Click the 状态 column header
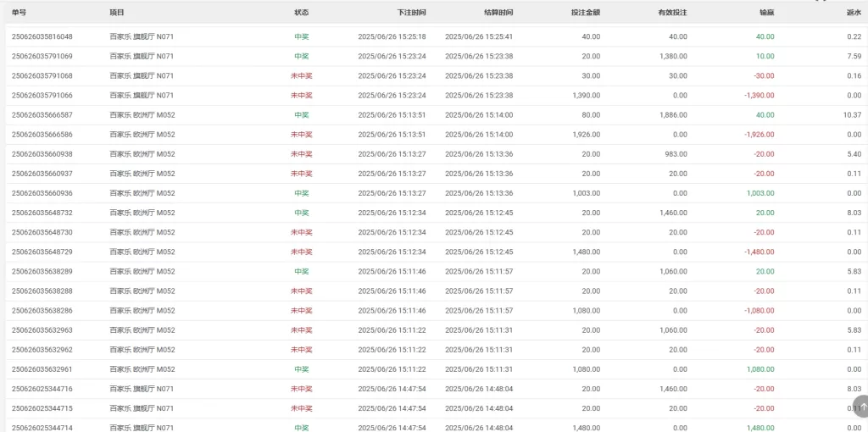 [x=302, y=12]
